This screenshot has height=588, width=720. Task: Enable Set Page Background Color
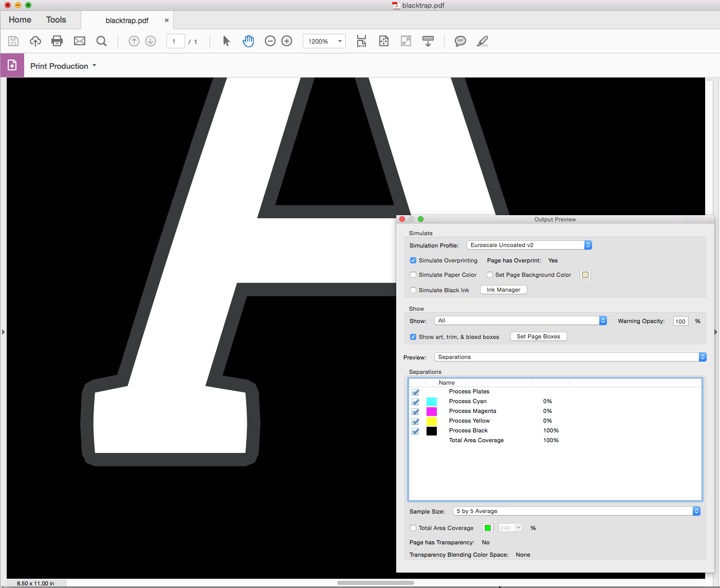[x=490, y=275]
